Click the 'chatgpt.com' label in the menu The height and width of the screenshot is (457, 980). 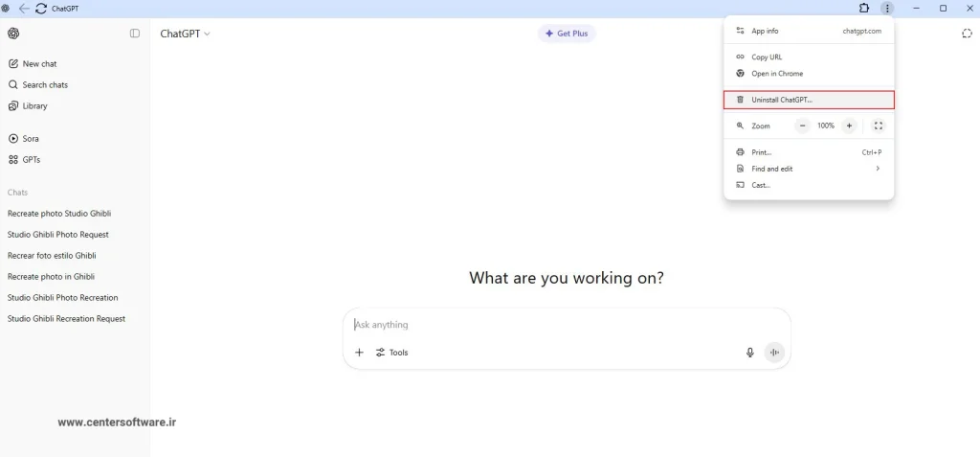tap(862, 31)
